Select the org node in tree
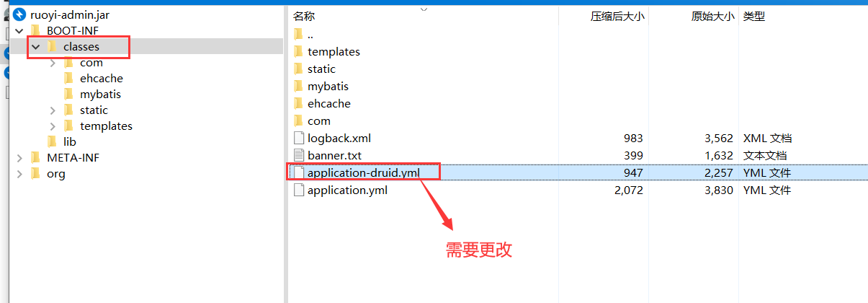Image resolution: width=868 pixels, height=303 pixels. 55,173
